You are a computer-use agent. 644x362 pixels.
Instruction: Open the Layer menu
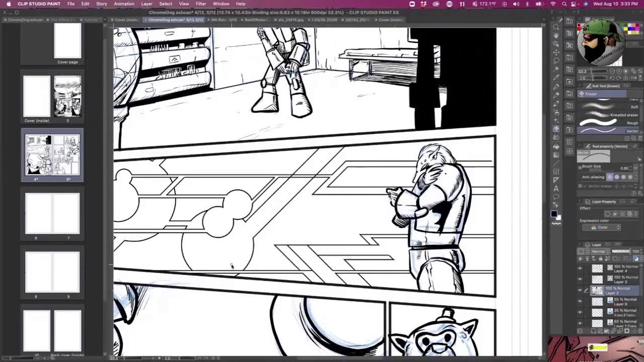tap(146, 4)
